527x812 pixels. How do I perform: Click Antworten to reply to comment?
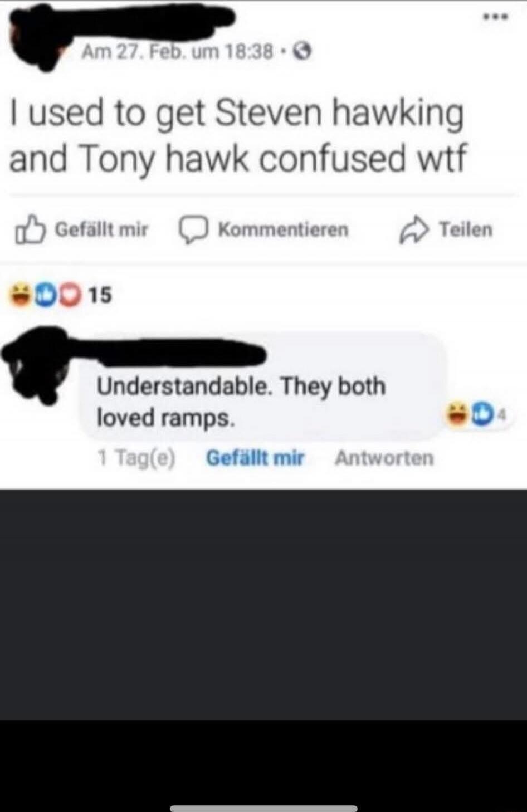pyautogui.click(x=384, y=458)
